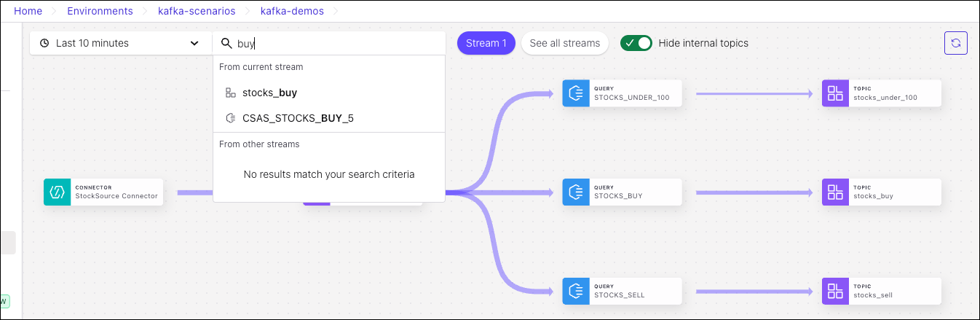Viewport: 980px width, 320px height.
Task: Open the stocks_sell topic node icon
Action: point(835,291)
